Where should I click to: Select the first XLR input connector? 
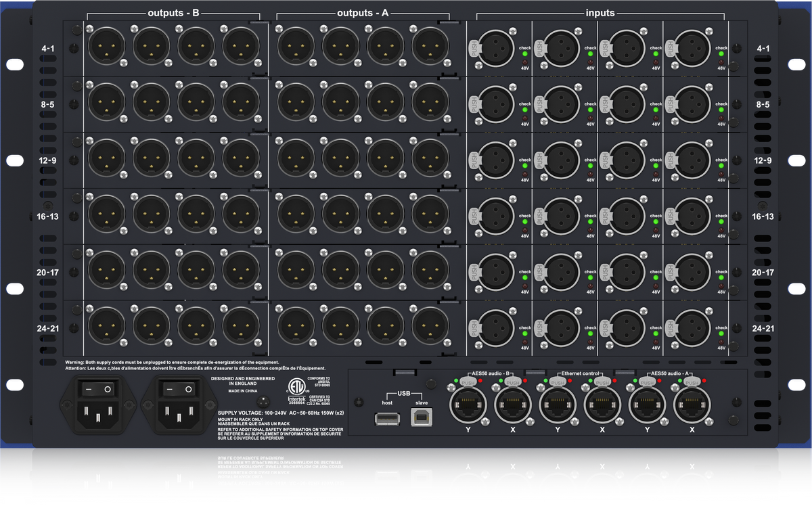tap(496, 49)
